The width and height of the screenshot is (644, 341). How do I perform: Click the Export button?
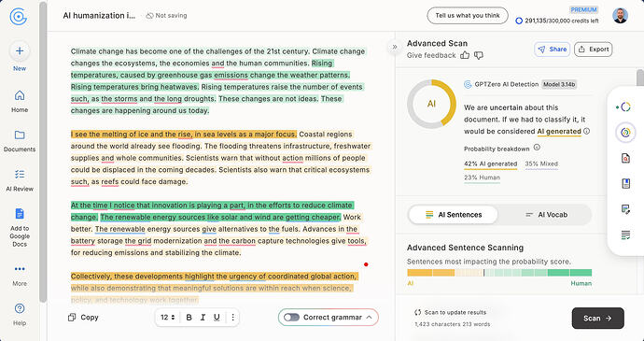pyautogui.click(x=593, y=50)
